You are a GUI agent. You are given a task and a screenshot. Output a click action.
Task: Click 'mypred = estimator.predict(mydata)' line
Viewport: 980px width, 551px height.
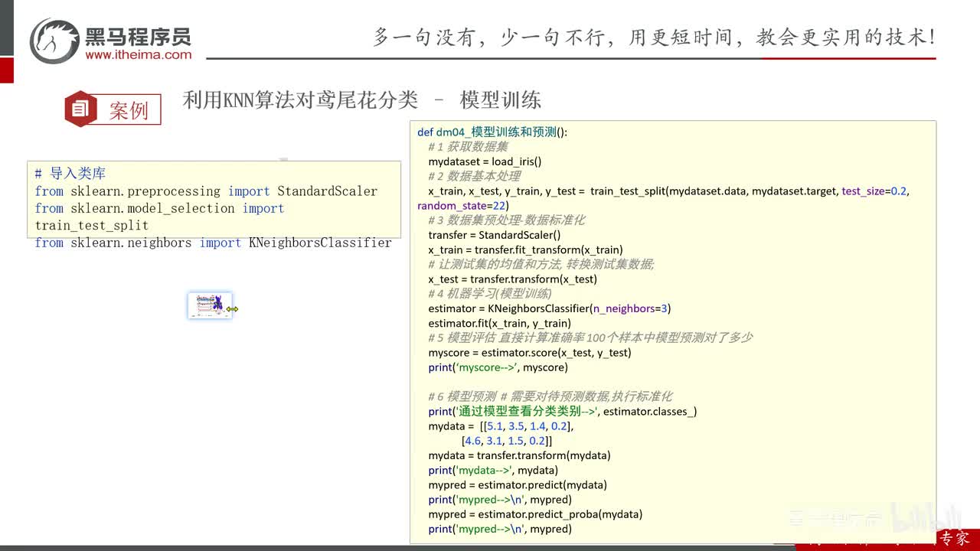click(x=518, y=484)
